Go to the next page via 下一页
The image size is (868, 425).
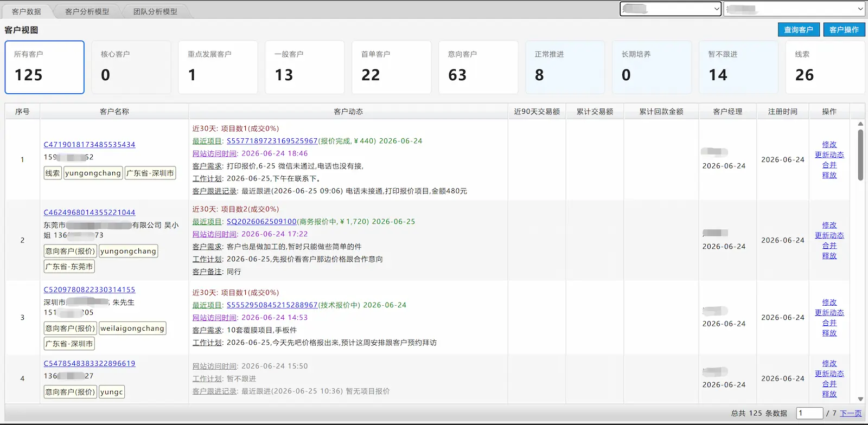coord(851,413)
